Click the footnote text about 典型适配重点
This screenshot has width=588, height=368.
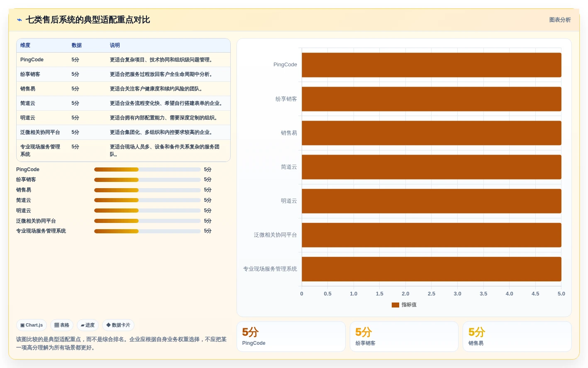122,344
